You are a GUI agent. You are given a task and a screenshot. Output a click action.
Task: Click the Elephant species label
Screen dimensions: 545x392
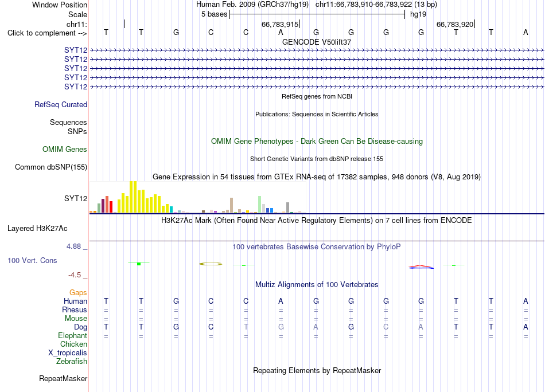click(x=73, y=335)
